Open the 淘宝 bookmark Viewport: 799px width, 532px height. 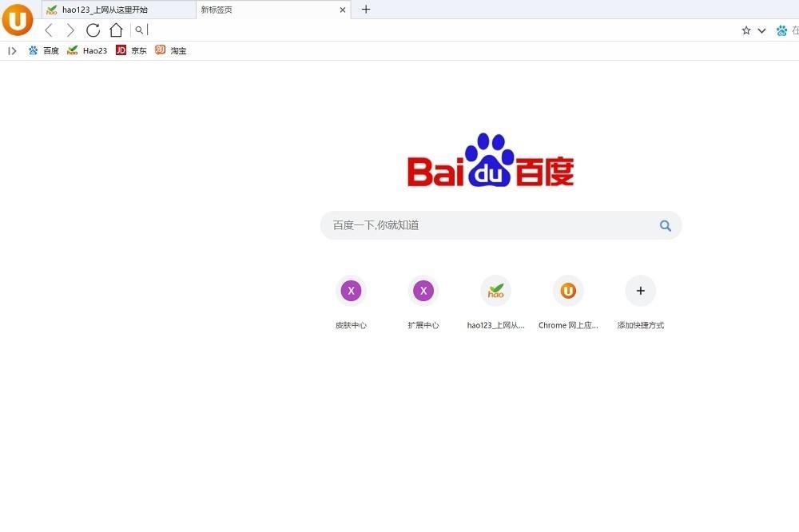point(171,50)
